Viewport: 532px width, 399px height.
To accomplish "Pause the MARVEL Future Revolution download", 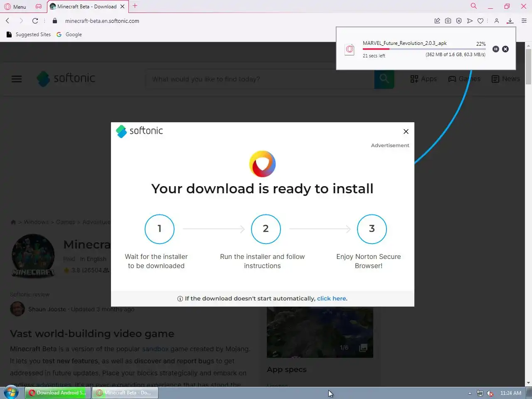I will point(495,49).
